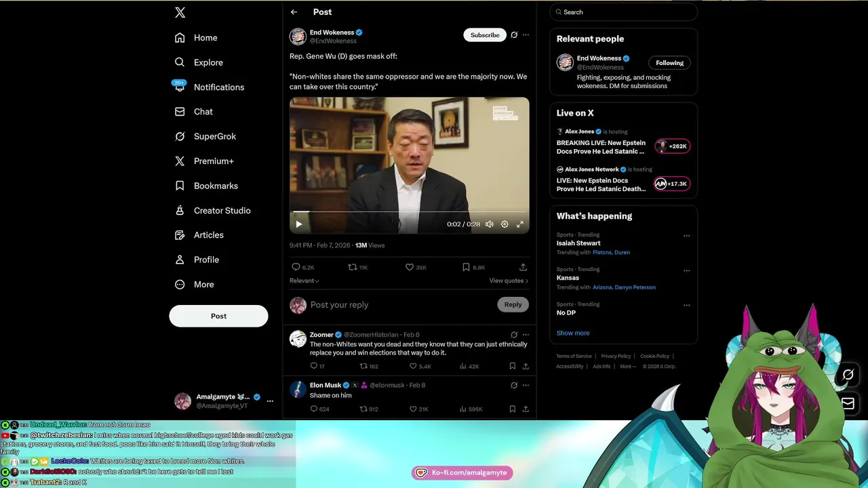Viewport: 868px width, 488px height.
Task: Toggle Following for End Wokeness
Action: pos(669,63)
